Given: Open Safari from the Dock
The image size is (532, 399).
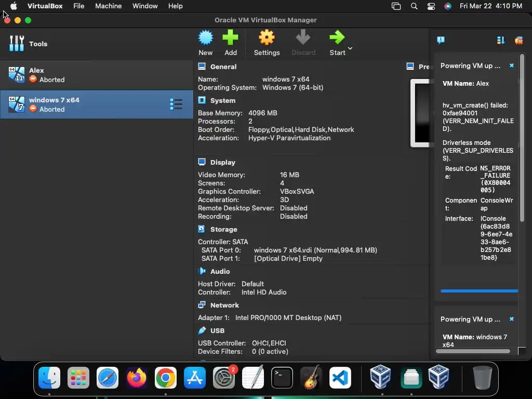Looking at the screenshot, I should click(x=108, y=377).
